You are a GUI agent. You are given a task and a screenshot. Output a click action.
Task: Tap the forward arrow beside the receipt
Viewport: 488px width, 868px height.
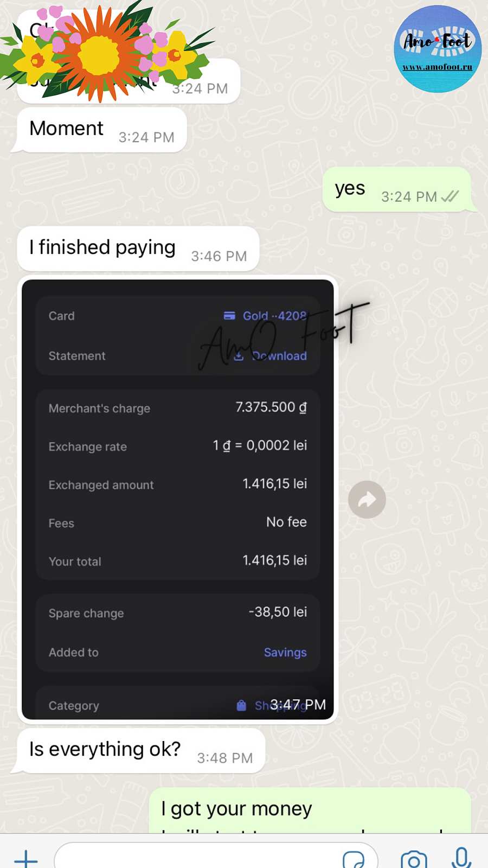pos(367,500)
